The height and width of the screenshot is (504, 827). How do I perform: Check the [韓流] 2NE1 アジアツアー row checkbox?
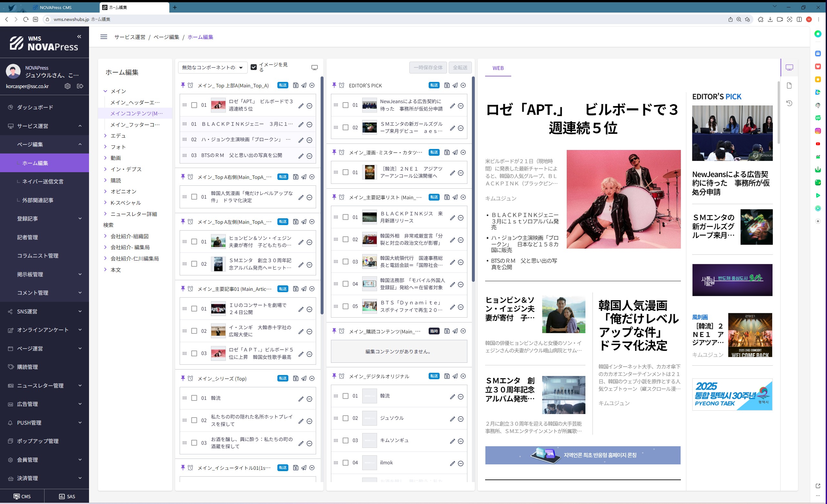pos(345,172)
